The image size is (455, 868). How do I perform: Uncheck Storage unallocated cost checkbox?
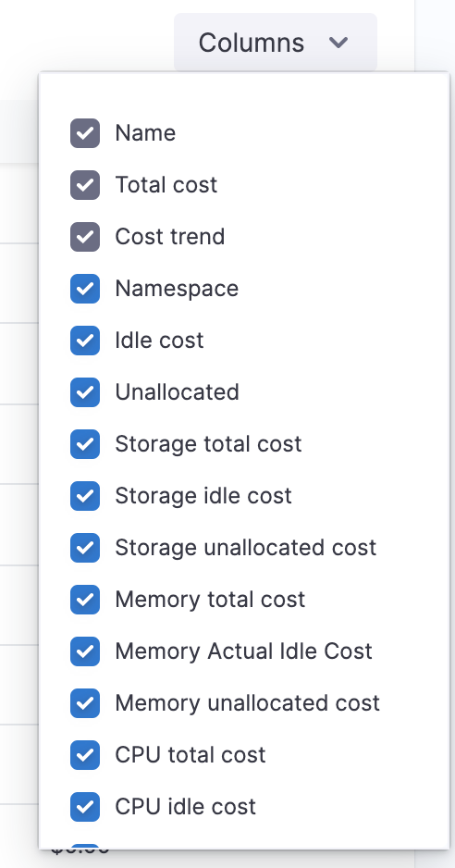[x=85, y=548]
